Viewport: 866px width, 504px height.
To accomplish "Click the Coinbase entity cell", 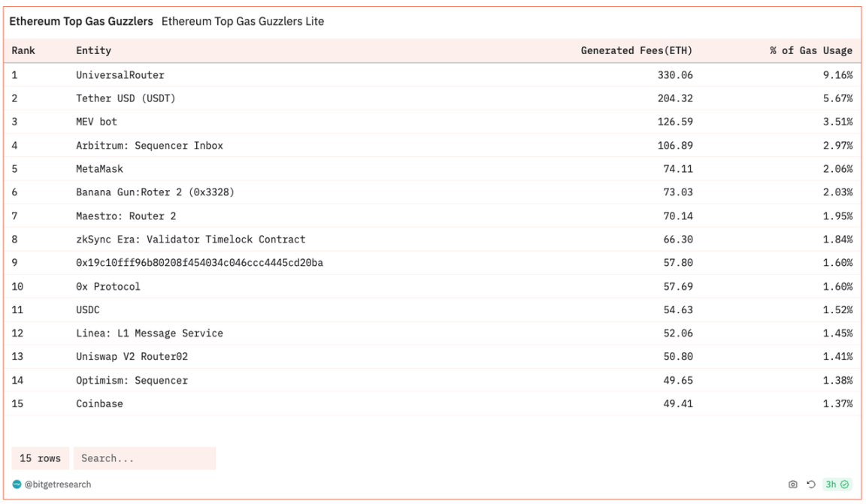I will (x=99, y=404).
